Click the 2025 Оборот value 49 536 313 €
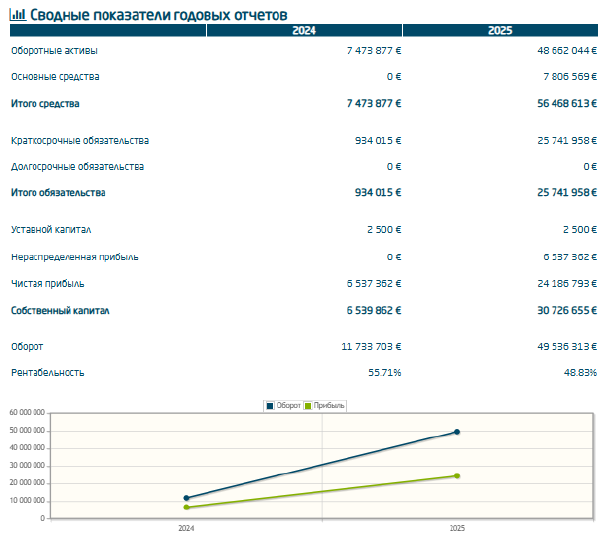Image resolution: width=613 pixels, height=543 pixels. tap(567, 347)
